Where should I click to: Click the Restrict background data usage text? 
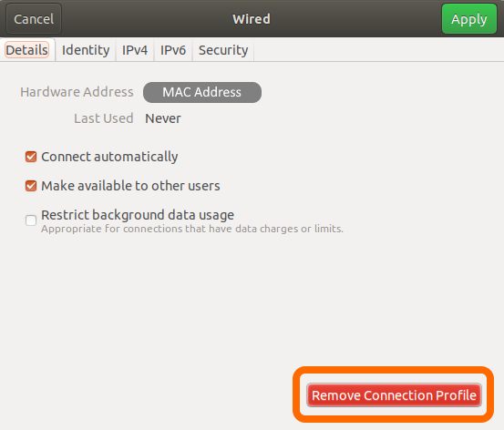[138, 215]
